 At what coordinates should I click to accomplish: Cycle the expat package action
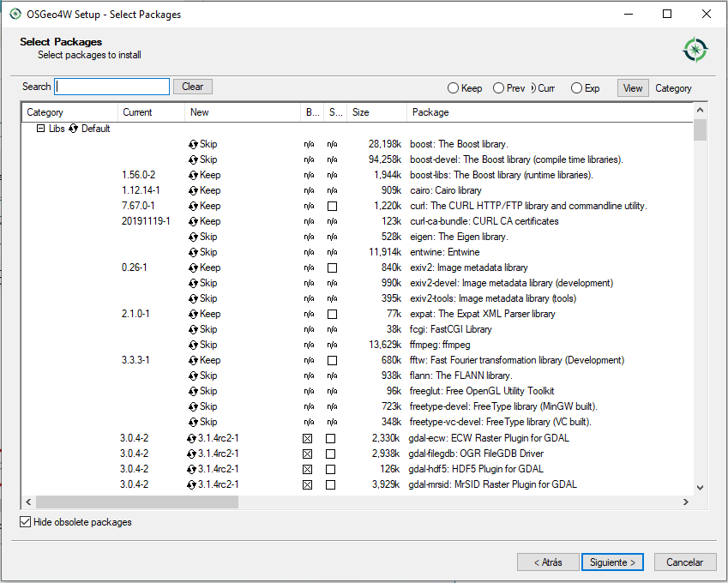coord(193,315)
